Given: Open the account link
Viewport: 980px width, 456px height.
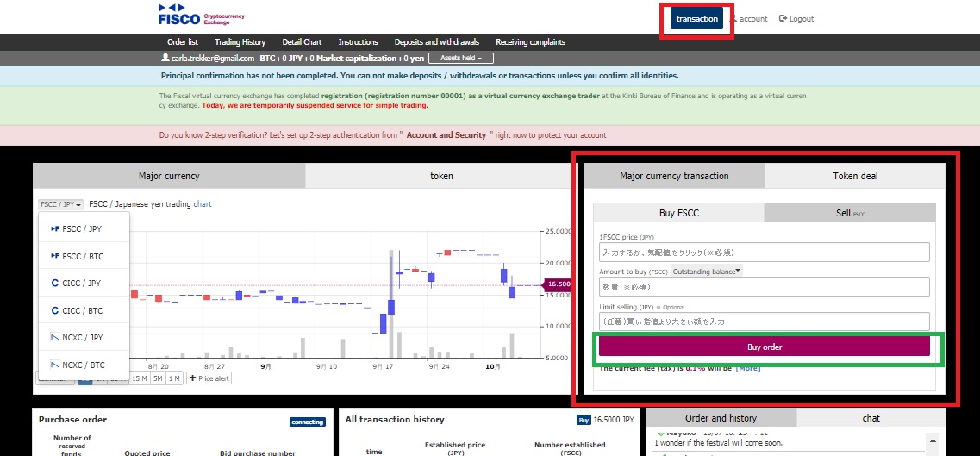Looking at the screenshot, I should pos(749,19).
